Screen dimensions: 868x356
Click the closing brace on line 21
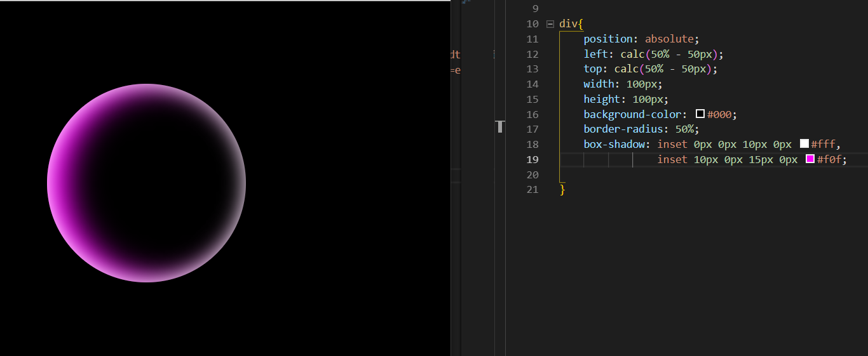[x=562, y=190]
